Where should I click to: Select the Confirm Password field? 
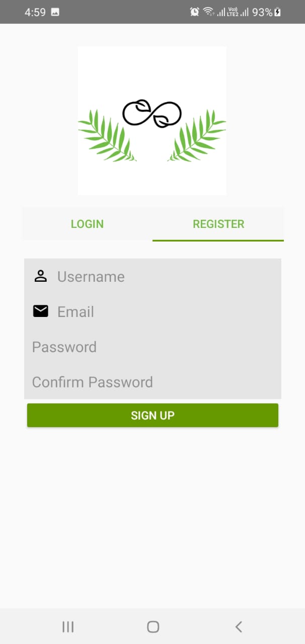(152, 382)
